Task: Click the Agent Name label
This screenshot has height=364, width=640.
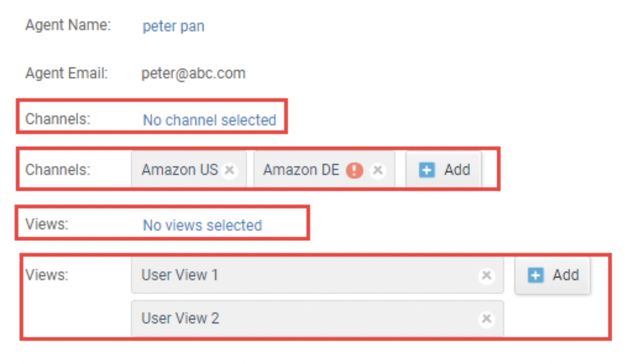Action: pos(68,25)
